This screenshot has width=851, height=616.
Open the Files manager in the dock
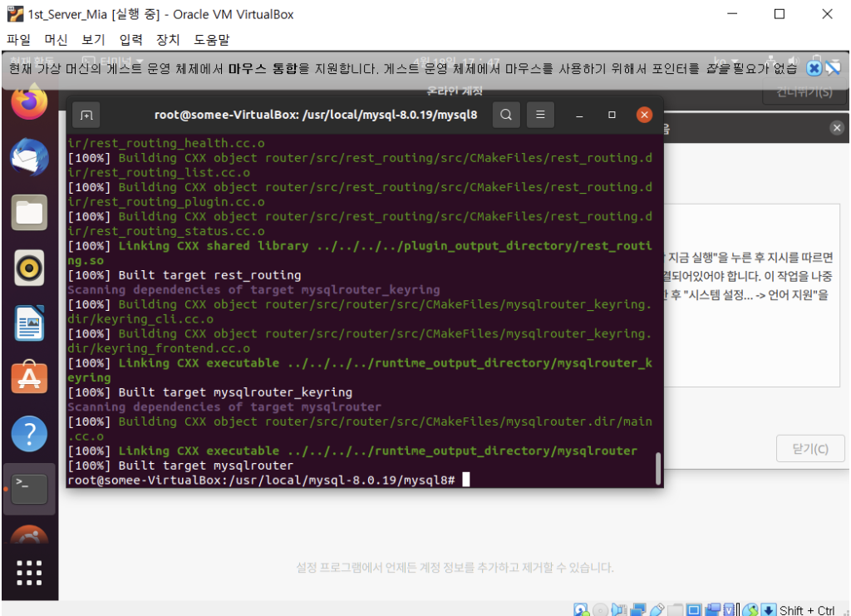pos(29,212)
